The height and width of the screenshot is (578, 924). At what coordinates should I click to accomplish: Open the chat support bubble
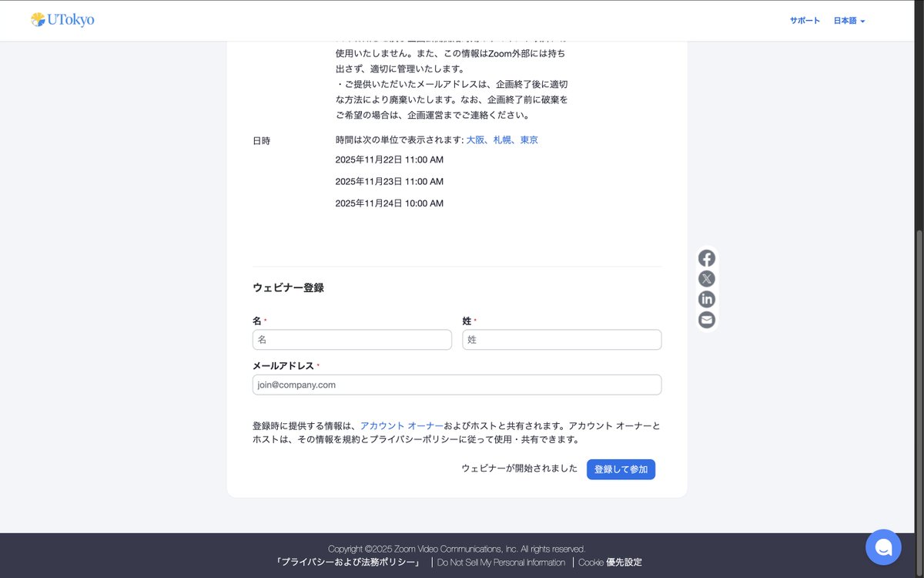pyautogui.click(x=883, y=547)
